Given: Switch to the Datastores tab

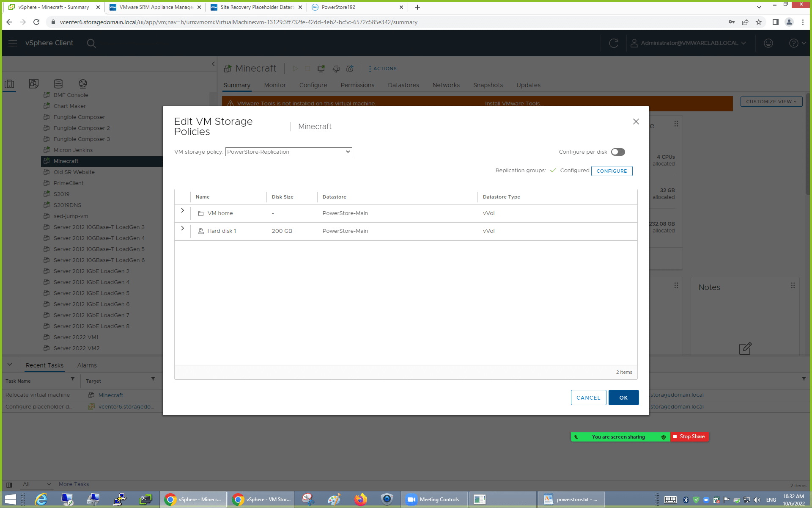Looking at the screenshot, I should tap(403, 85).
